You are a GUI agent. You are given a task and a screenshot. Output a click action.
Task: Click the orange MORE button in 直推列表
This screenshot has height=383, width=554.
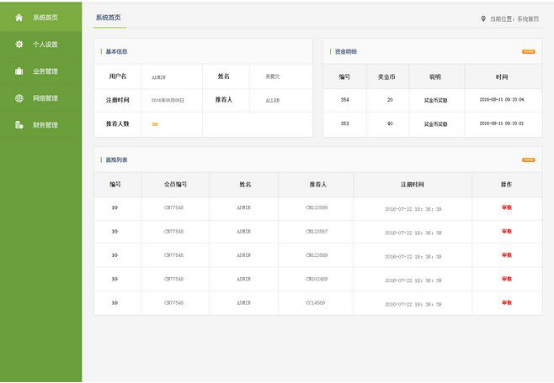pos(529,160)
